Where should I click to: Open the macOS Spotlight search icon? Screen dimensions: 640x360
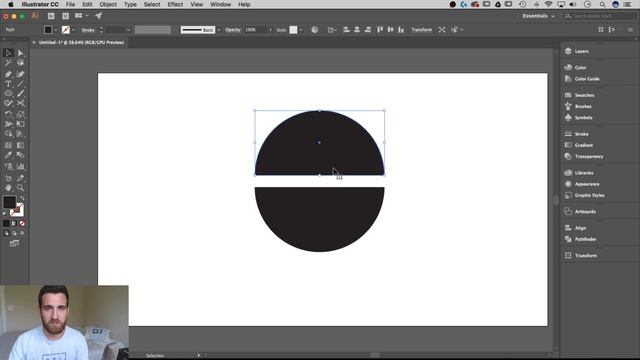point(602,4)
